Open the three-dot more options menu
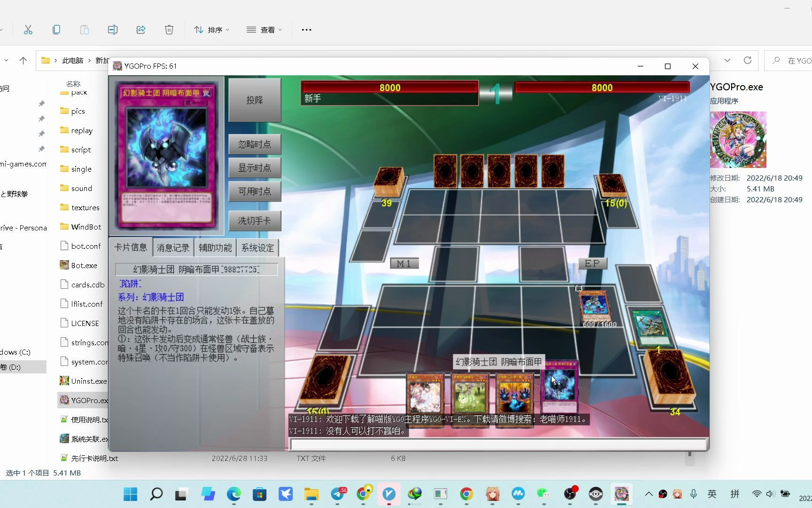The image size is (812, 508). 306,30
